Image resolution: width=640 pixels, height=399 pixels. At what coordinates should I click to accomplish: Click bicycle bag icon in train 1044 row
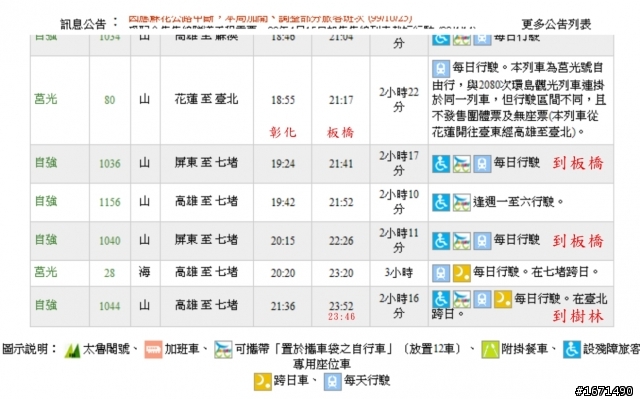[x=461, y=299]
